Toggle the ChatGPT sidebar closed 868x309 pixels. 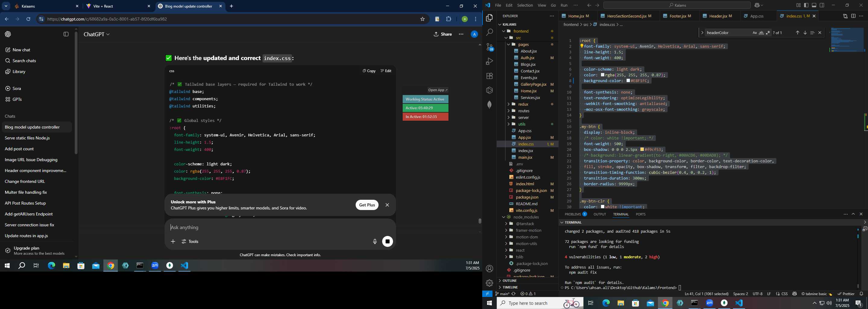(x=66, y=34)
